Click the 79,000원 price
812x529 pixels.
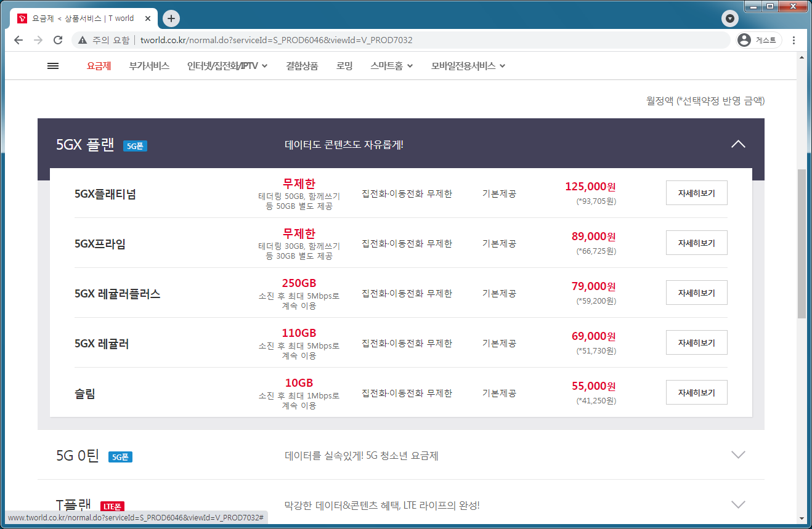pyautogui.click(x=593, y=286)
